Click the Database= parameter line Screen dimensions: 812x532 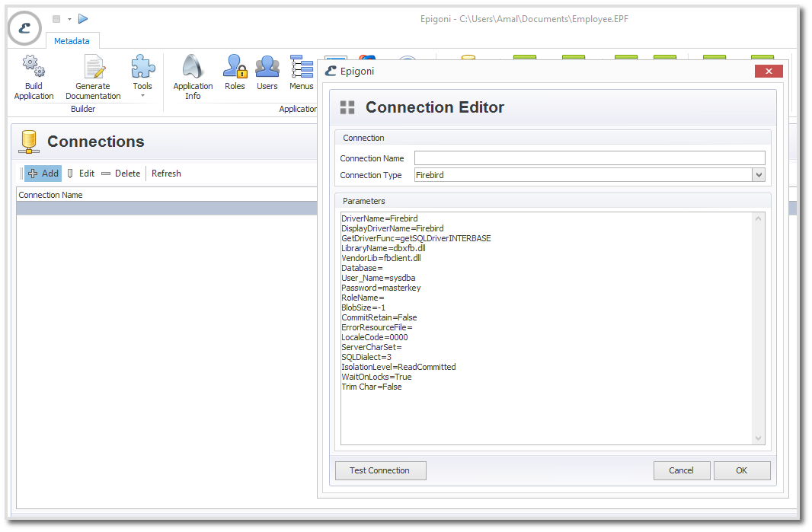362,268
